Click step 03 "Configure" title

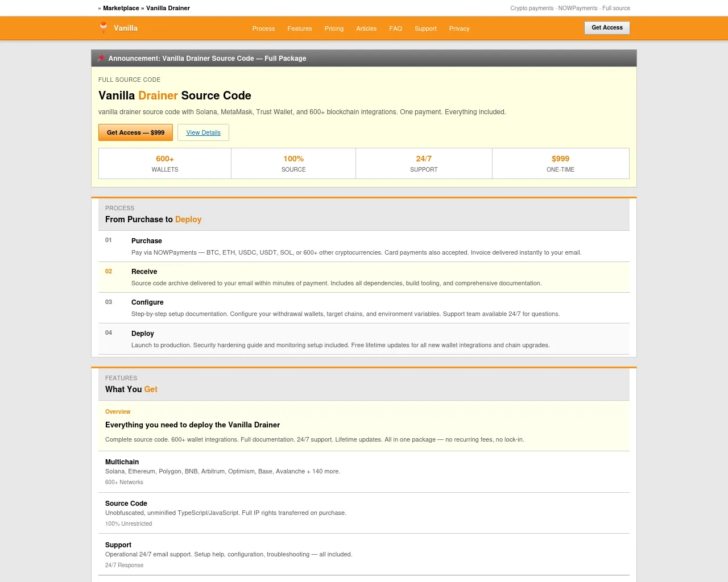[x=147, y=302]
